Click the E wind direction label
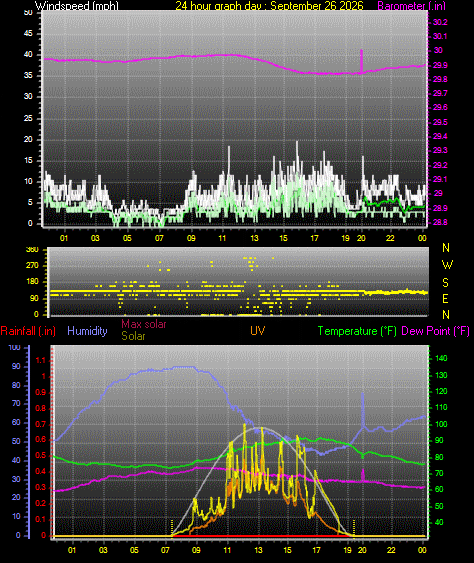Image resolution: width=474 pixels, height=563 pixels. 445,299
